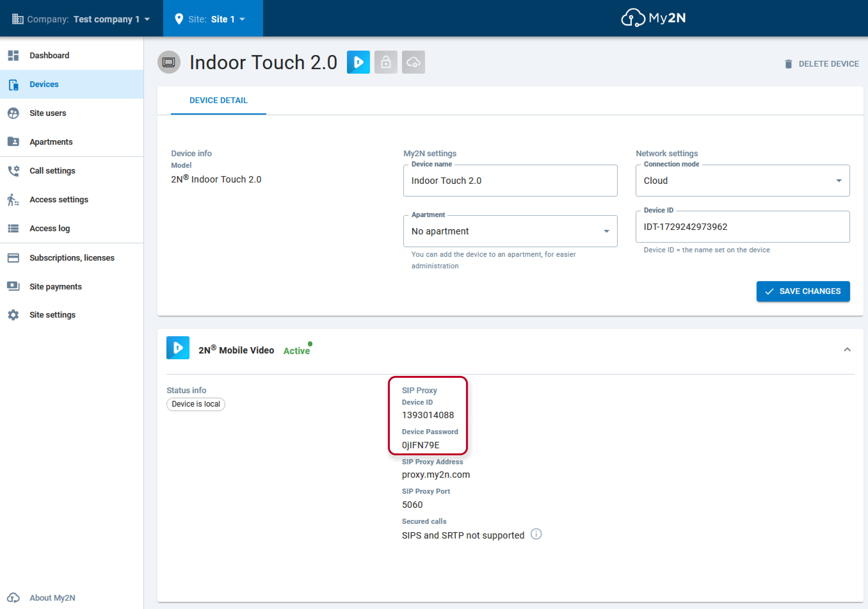Click the 'Indoor Touch 2.0' page title
This screenshot has width=868, height=609.
point(263,62)
